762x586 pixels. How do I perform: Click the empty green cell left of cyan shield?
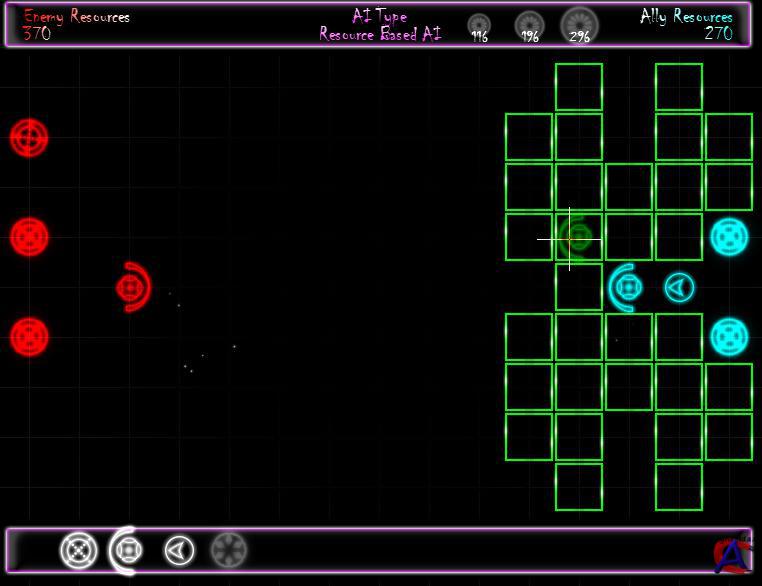point(579,288)
